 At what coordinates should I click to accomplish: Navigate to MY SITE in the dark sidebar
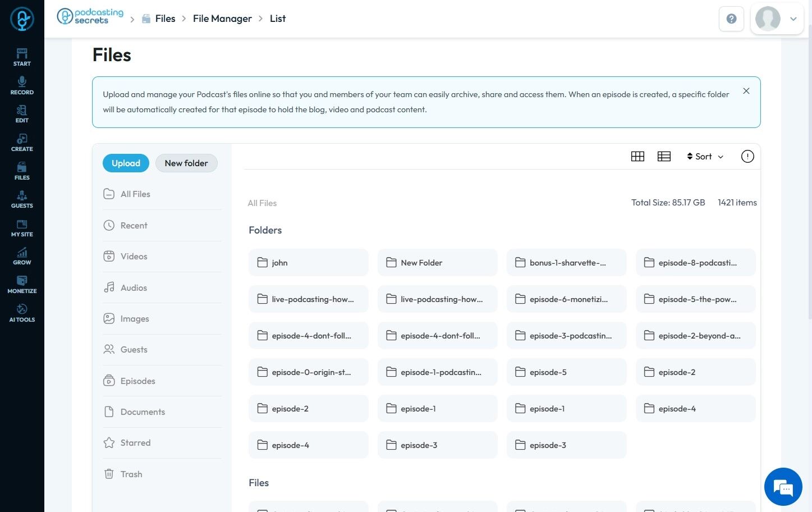click(x=22, y=228)
